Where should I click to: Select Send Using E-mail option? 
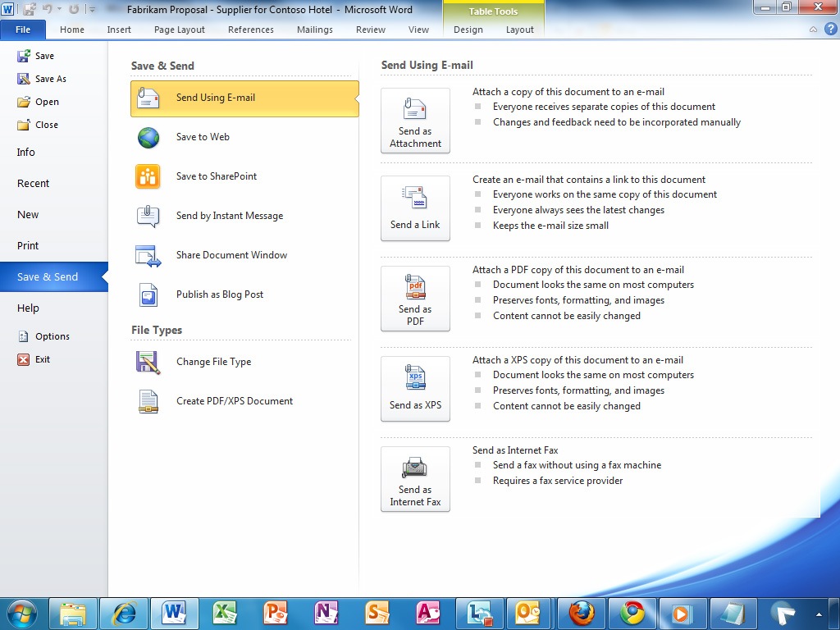244,98
